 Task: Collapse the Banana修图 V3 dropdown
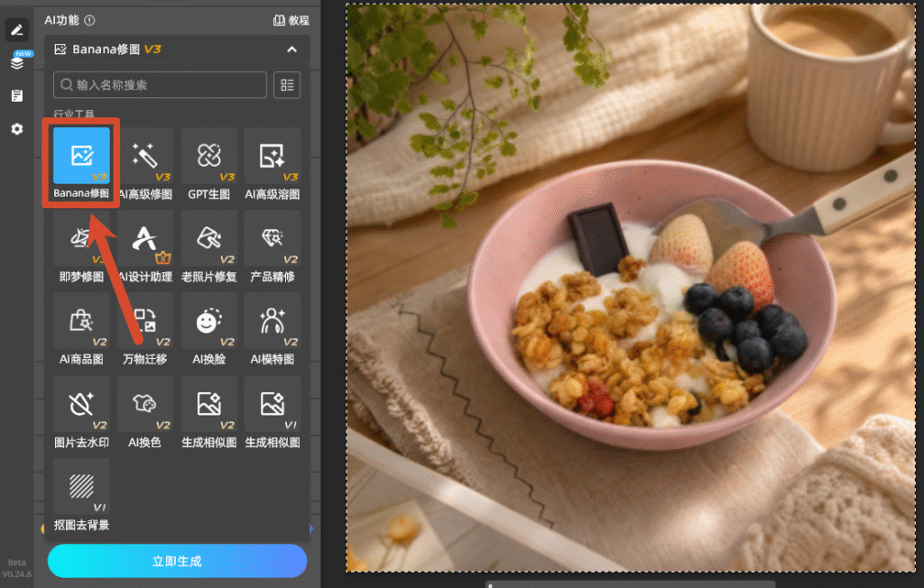291,50
